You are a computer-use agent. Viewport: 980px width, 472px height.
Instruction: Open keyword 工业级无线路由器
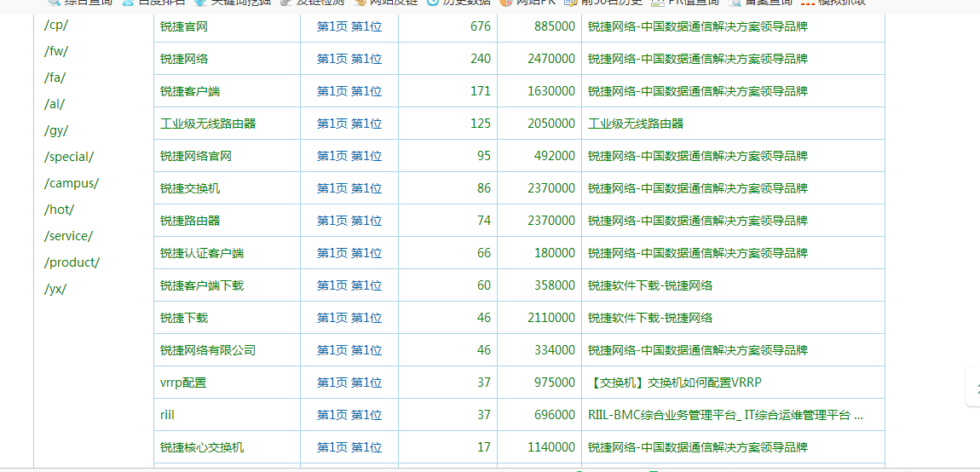point(208,124)
